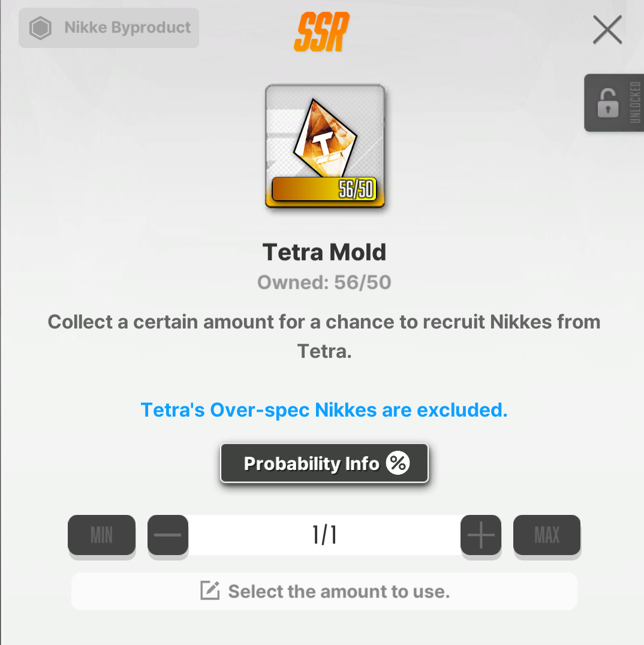Increase amount with the plus button
This screenshot has width=644, height=645.
coord(481,535)
